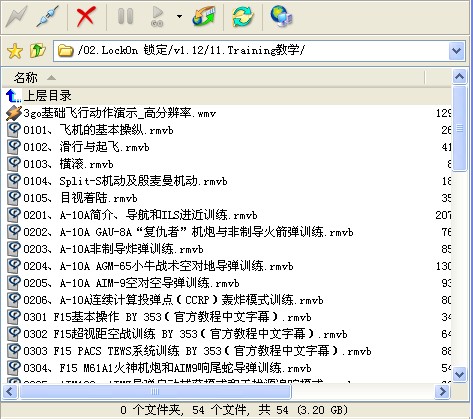
Task: Click the icon of the 0206、A-10A连续计算投弹点 file
Action: tap(14, 300)
